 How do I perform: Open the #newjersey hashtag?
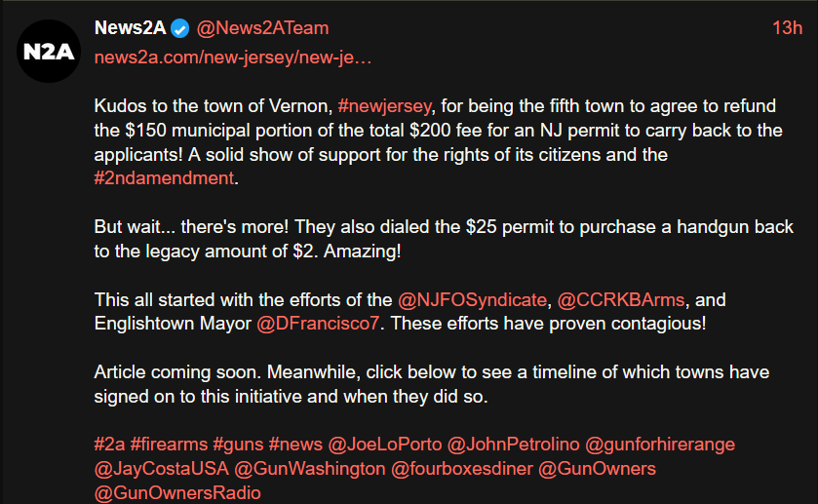pyautogui.click(x=384, y=105)
